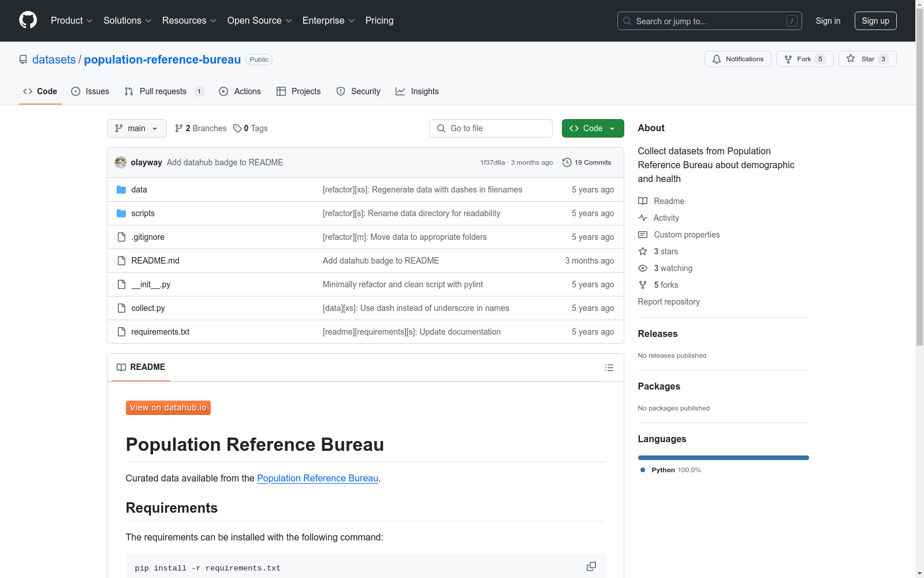Select the README tab in file viewer

click(141, 367)
